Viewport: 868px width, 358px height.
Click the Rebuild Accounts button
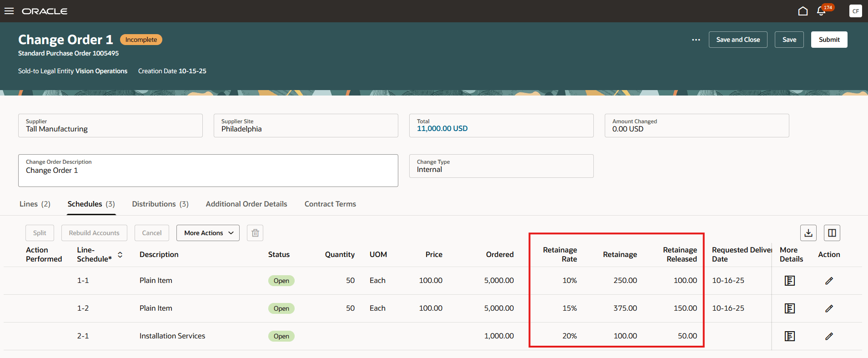point(94,233)
